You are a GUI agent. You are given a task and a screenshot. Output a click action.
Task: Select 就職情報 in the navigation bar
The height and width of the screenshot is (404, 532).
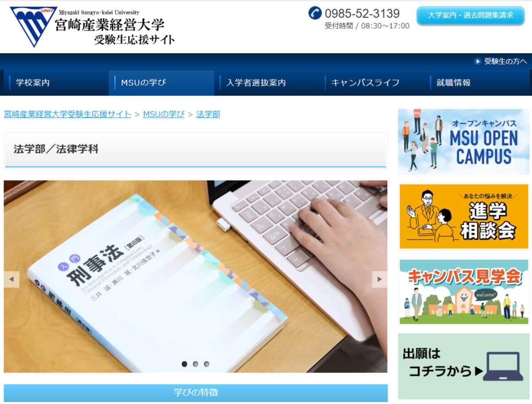[x=453, y=82]
